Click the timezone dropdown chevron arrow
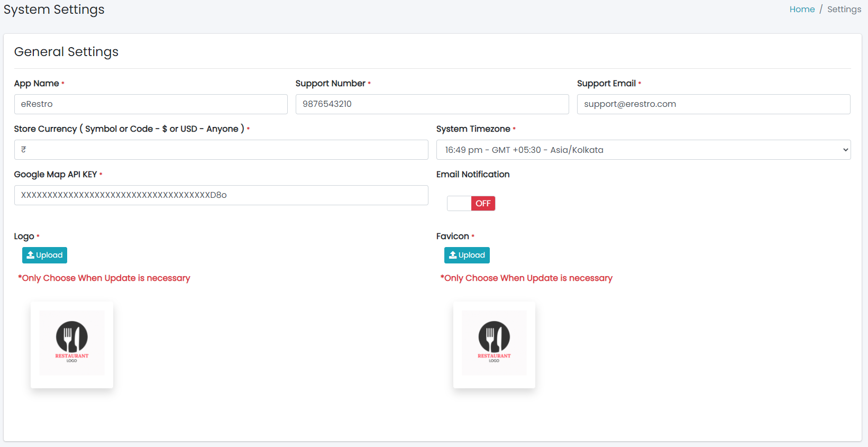 point(845,150)
